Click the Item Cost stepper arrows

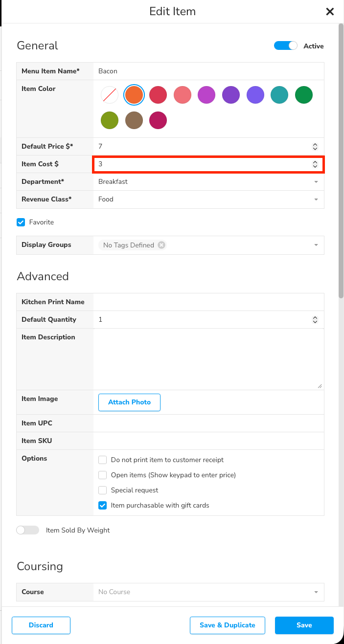tap(315, 164)
